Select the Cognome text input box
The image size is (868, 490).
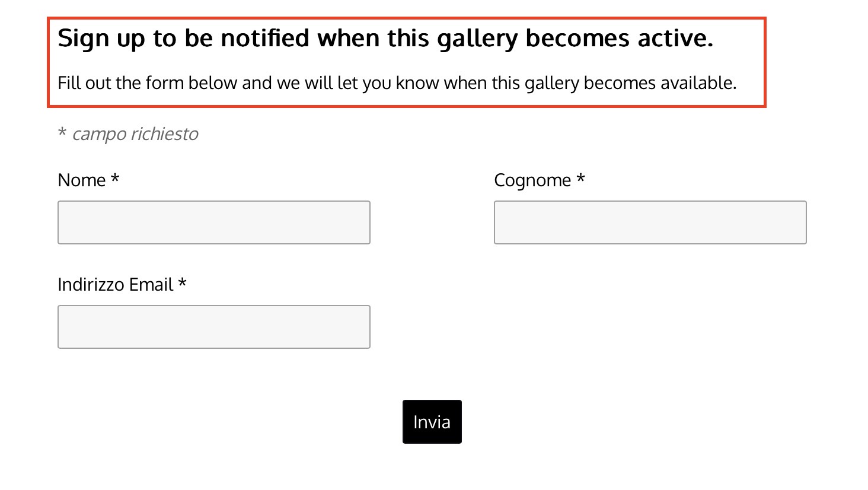[650, 222]
